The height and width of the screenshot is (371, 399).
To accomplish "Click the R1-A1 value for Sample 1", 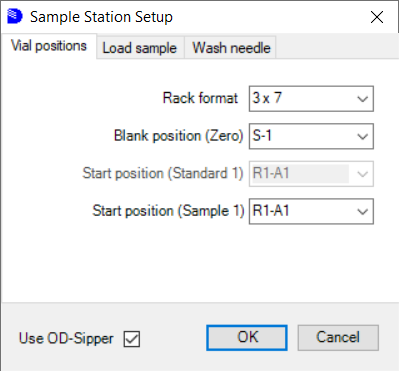I will (271, 211).
